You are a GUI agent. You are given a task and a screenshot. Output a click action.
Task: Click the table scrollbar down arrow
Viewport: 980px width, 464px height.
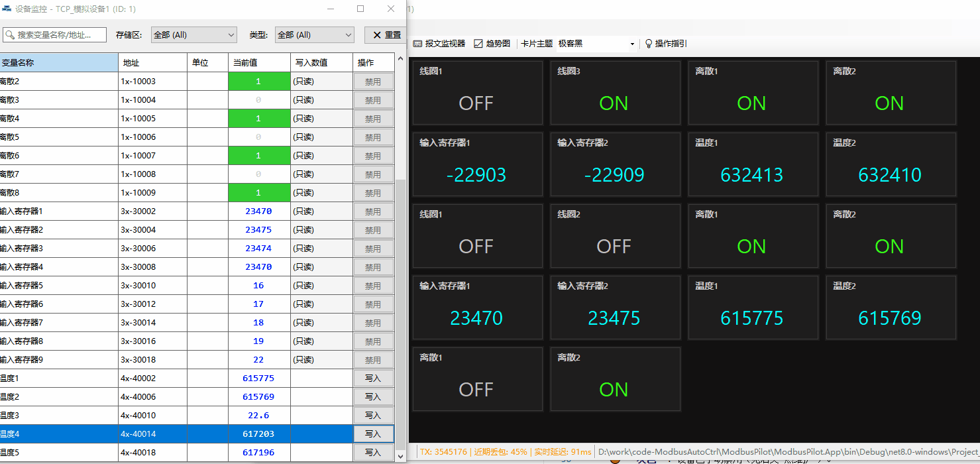point(400,457)
